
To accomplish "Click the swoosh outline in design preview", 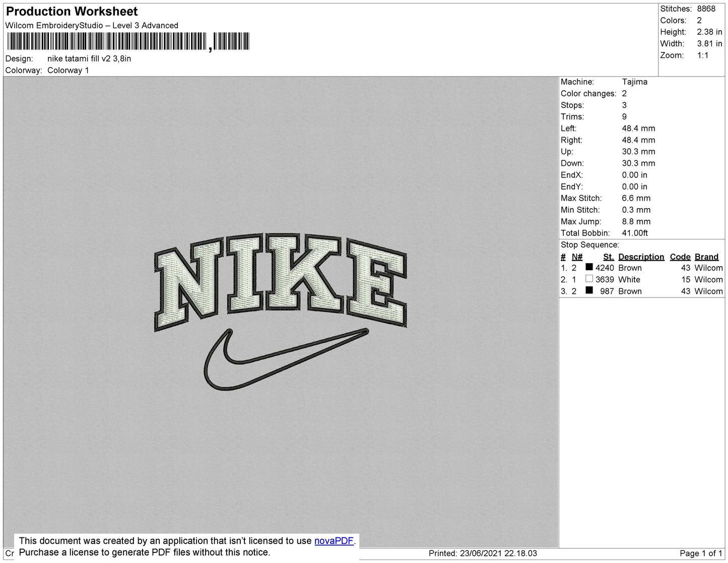I will coord(286,359).
